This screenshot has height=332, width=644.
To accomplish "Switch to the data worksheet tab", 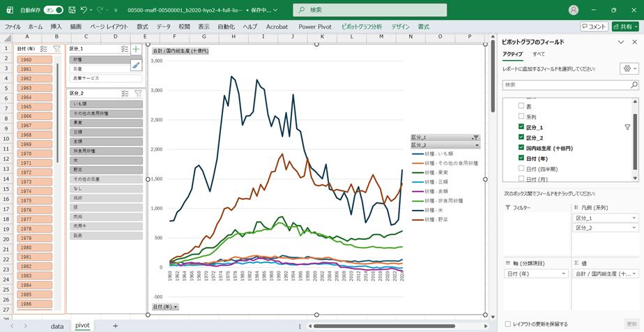I will click(x=57, y=326).
